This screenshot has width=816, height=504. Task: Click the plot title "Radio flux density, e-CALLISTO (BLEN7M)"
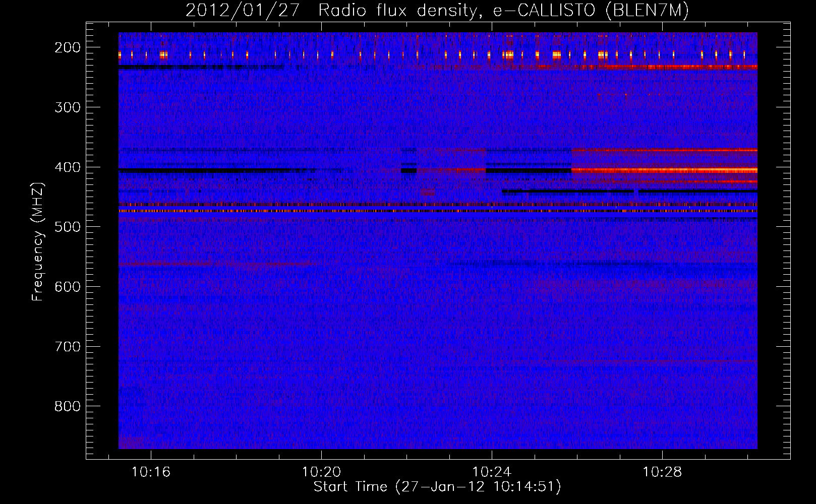click(503, 11)
